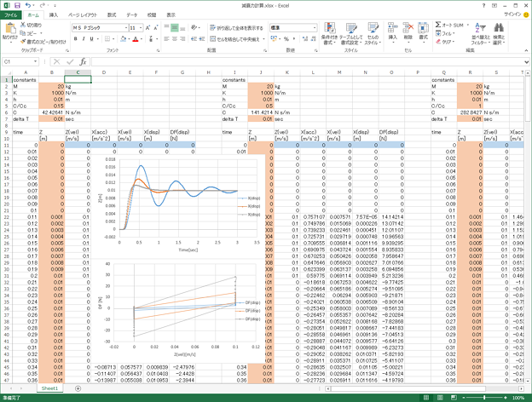Click the text orientation icon
Screen dimensions: 532x402
click(x=194, y=27)
